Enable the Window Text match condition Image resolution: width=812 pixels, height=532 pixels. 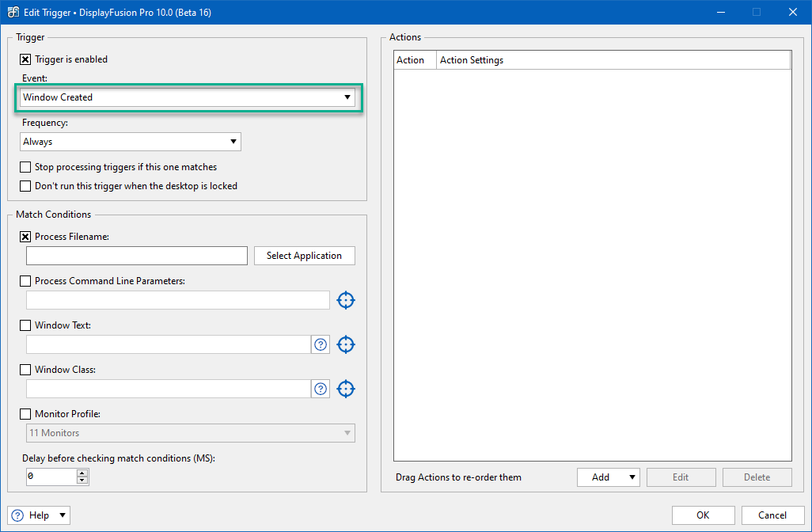click(x=26, y=325)
